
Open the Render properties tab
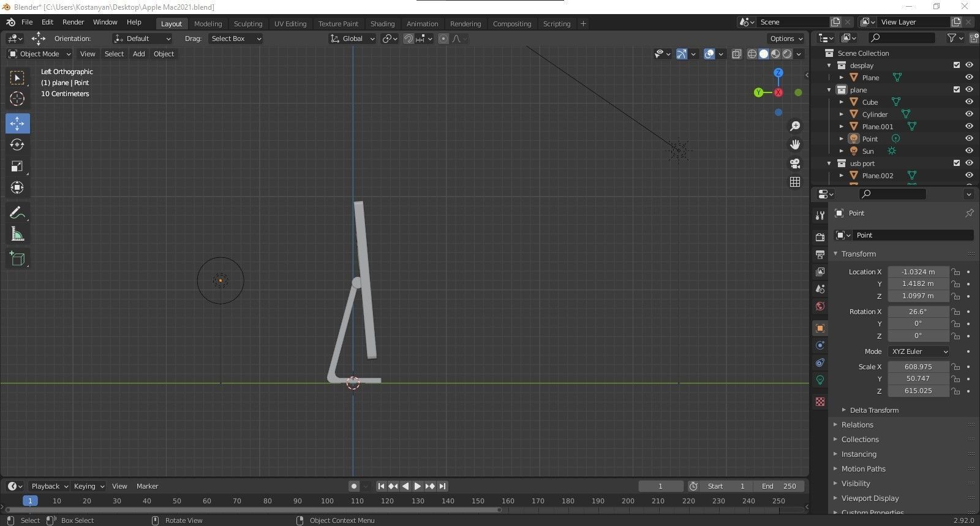coord(820,237)
